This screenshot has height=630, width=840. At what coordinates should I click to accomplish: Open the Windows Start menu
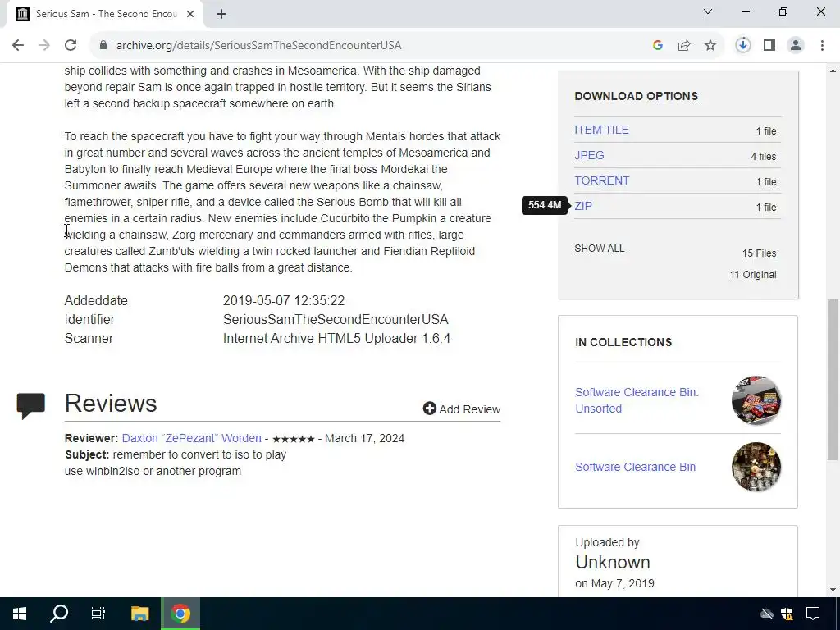pos(20,614)
